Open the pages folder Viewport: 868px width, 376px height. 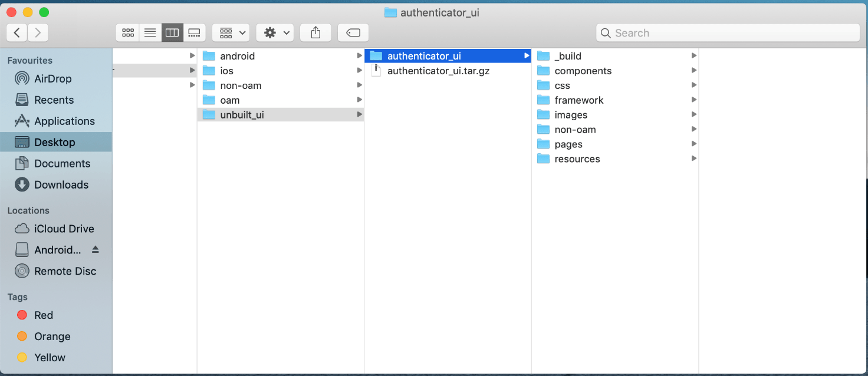click(615, 144)
